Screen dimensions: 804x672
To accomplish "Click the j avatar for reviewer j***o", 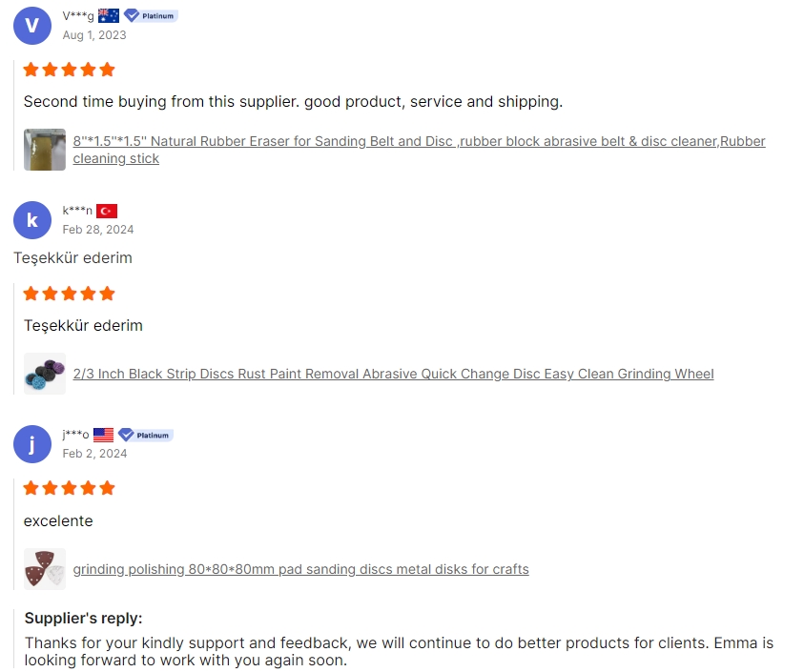I will [32, 444].
